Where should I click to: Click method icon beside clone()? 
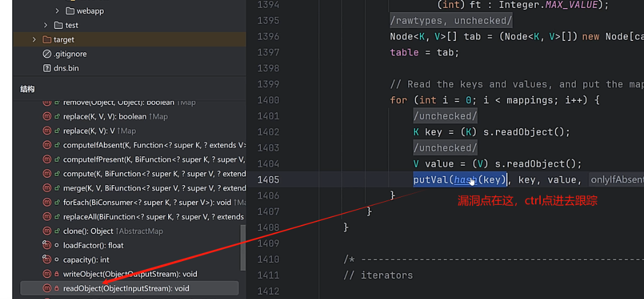(47, 231)
